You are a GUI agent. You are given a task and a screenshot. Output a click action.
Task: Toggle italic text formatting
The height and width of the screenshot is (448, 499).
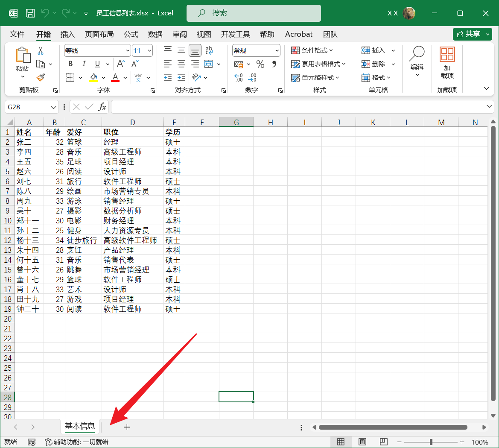[84, 64]
